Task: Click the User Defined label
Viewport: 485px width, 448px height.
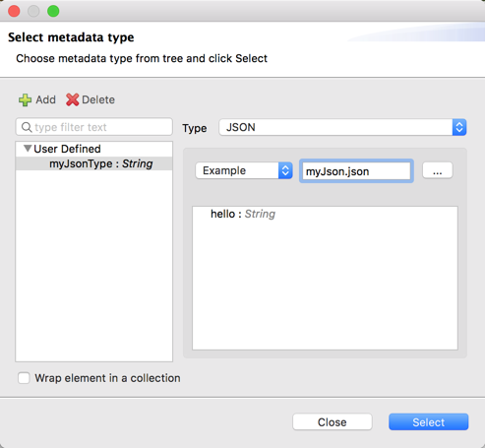Action: click(67, 149)
